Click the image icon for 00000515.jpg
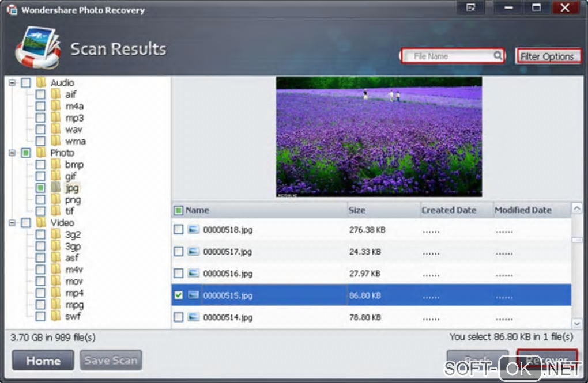Viewport: 588px width, 383px height. (x=193, y=295)
